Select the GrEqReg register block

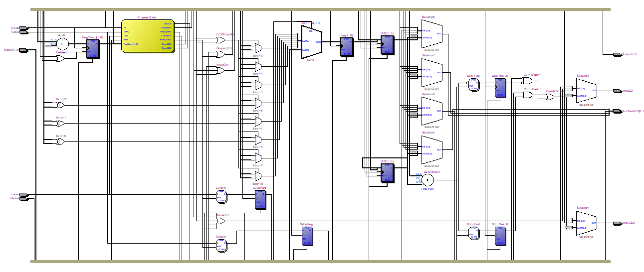point(306,236)
